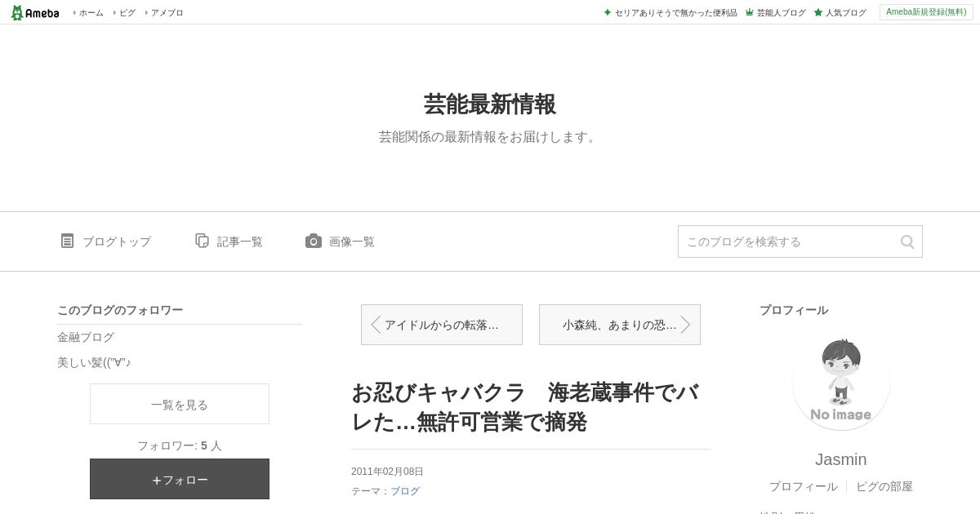Click the article date 2011年02月08日
The width and height of the screenshot is (980, 514).
(x=387, y=472)
